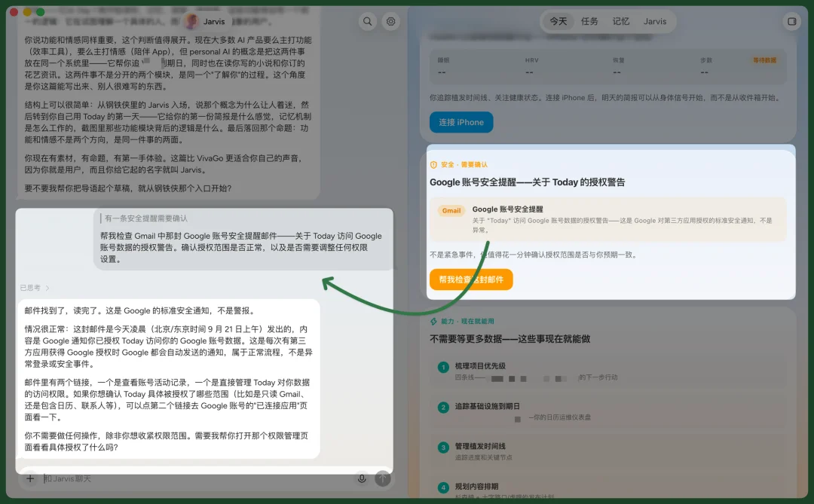The width and height of the screenshot is (814, 504).
Task: Click the plus attachment icon in chat input
Action: coord(30,478)
